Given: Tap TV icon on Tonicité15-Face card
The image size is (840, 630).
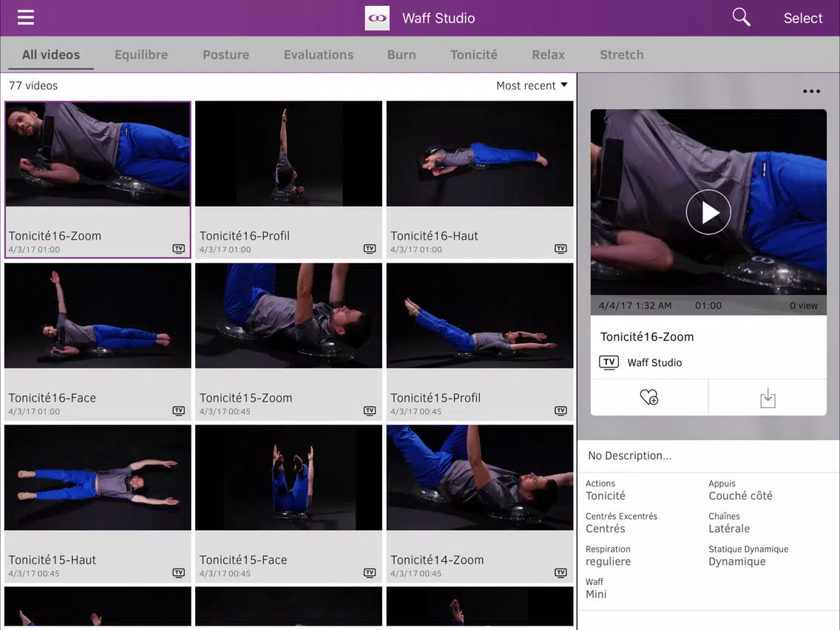Looking at the screenshot, I should pos(370,572).
